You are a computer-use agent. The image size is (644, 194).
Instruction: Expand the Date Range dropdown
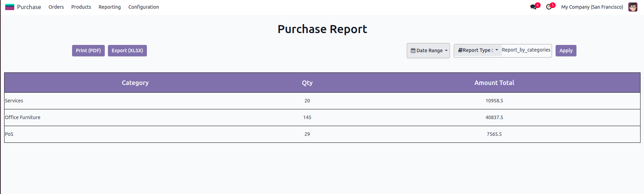point(429,51)
